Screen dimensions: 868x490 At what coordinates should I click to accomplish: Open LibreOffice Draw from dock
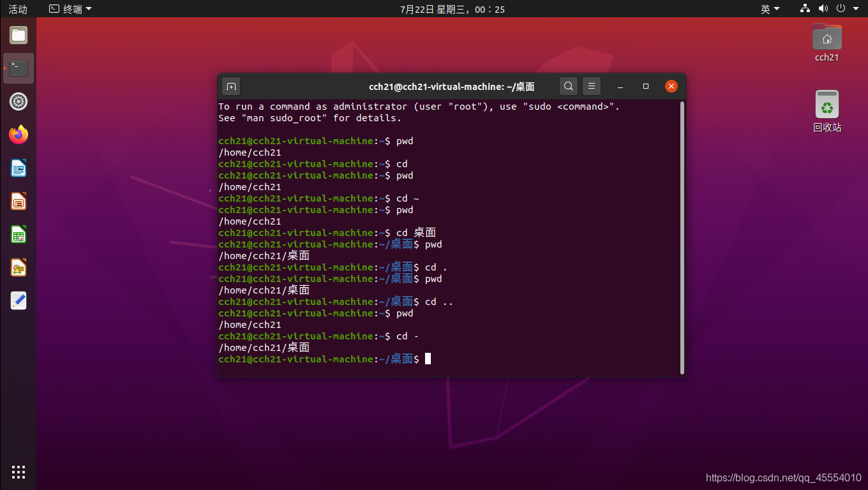coord(19,268)
